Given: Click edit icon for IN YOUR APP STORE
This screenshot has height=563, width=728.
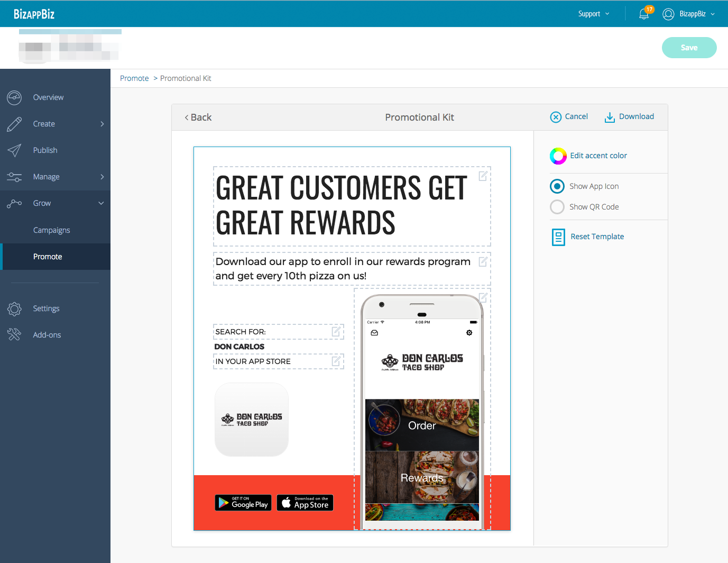Looking at the screenshot, I should [x=336, y=361].
